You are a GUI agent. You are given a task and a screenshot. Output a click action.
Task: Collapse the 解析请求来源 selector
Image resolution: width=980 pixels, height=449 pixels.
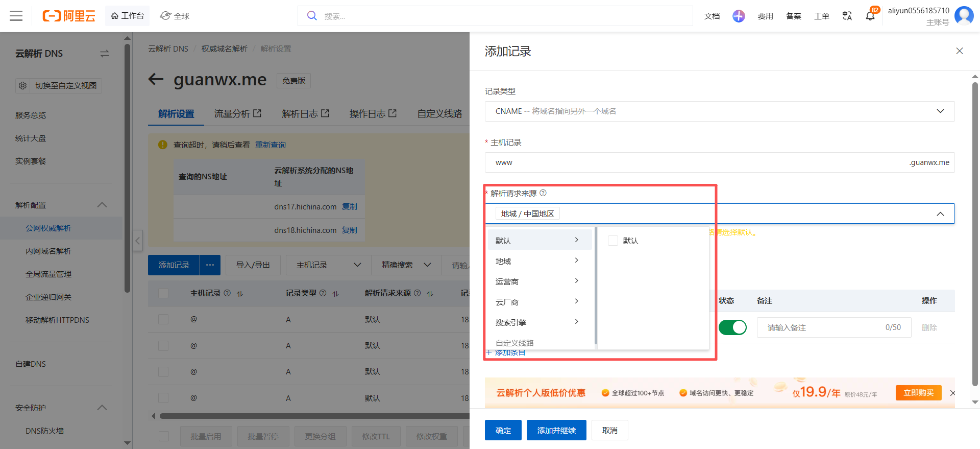click(x=940, y=214)
